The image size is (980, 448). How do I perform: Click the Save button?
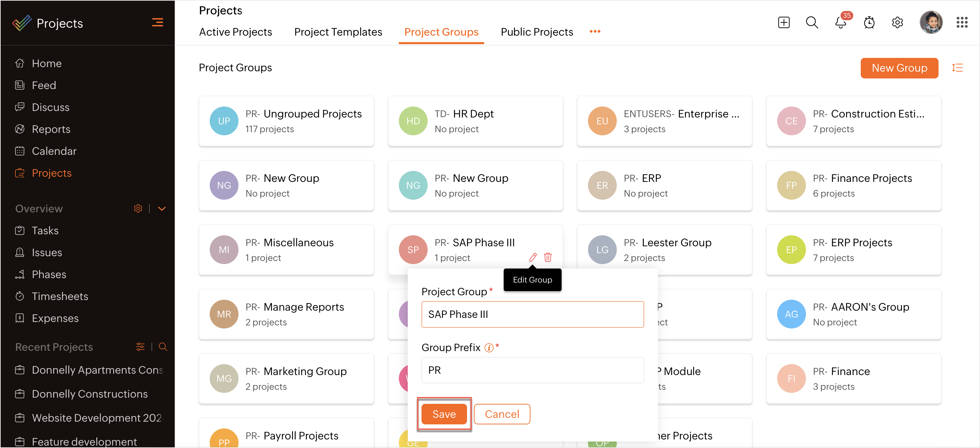coord(444,414)
